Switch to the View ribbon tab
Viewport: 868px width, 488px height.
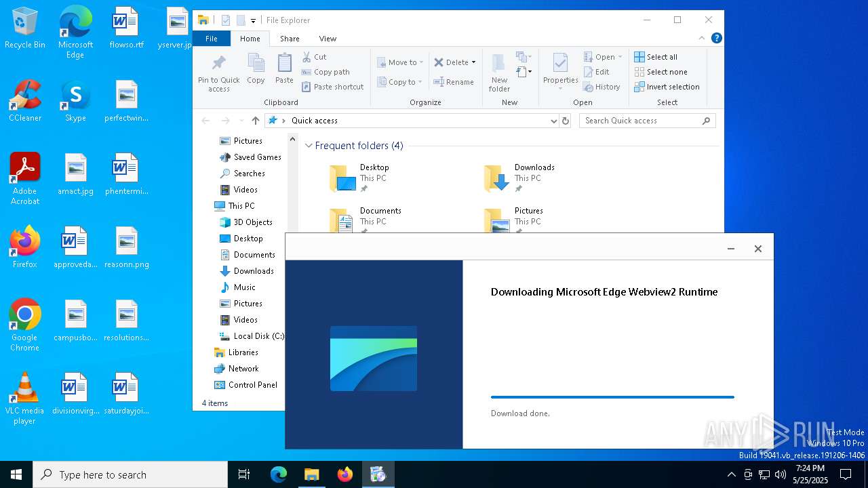pos(328,39)
